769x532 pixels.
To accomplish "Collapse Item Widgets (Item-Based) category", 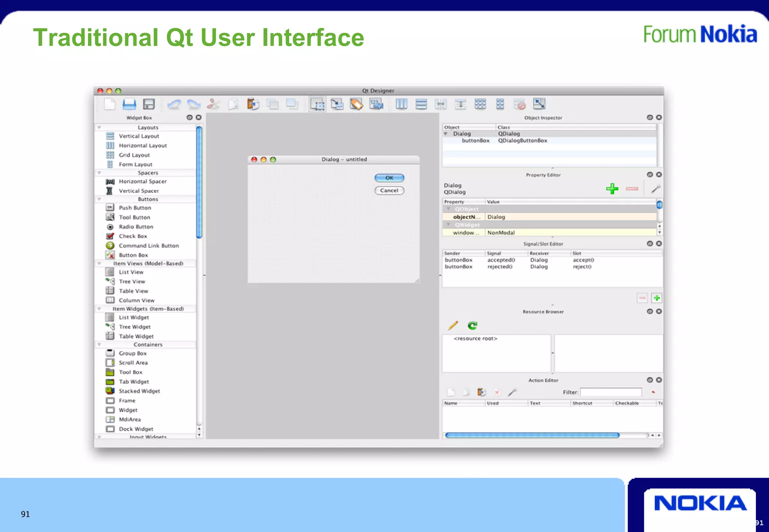I will click(x=100, y=309).
